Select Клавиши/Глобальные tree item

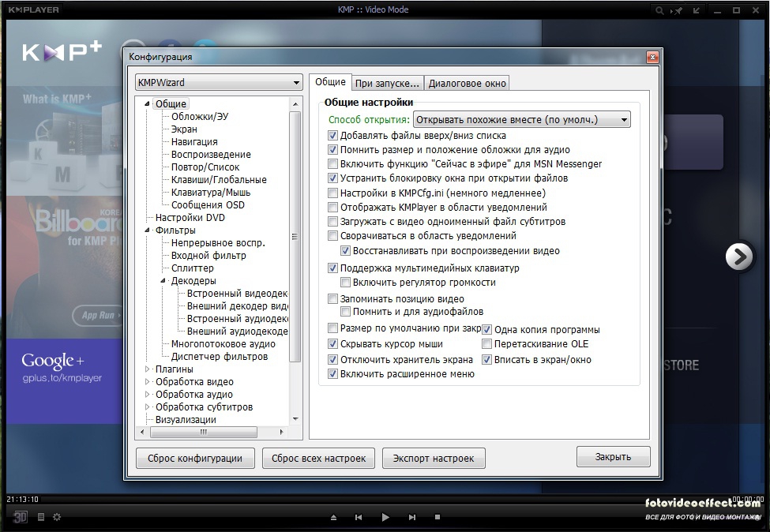click(x=219, y=180)
